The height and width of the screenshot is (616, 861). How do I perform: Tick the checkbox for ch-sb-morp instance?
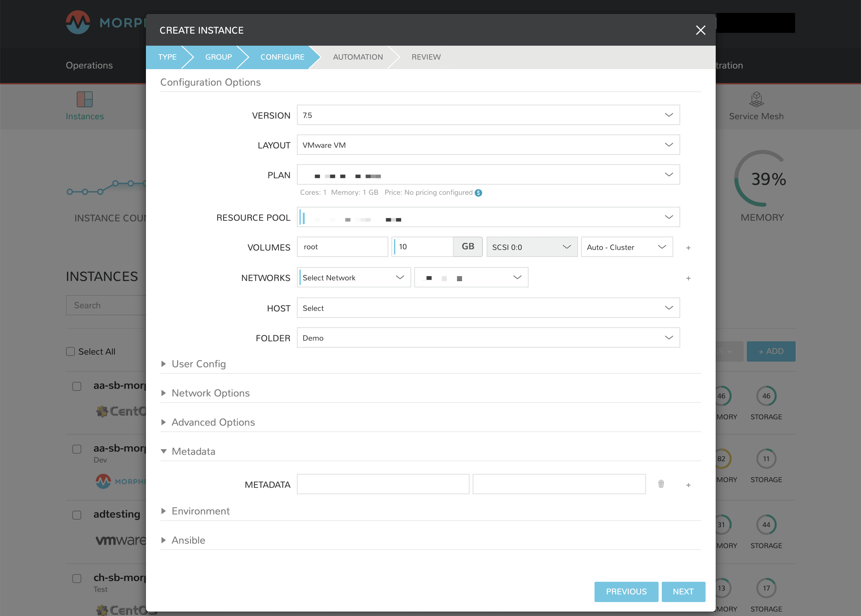click(77, 579)
